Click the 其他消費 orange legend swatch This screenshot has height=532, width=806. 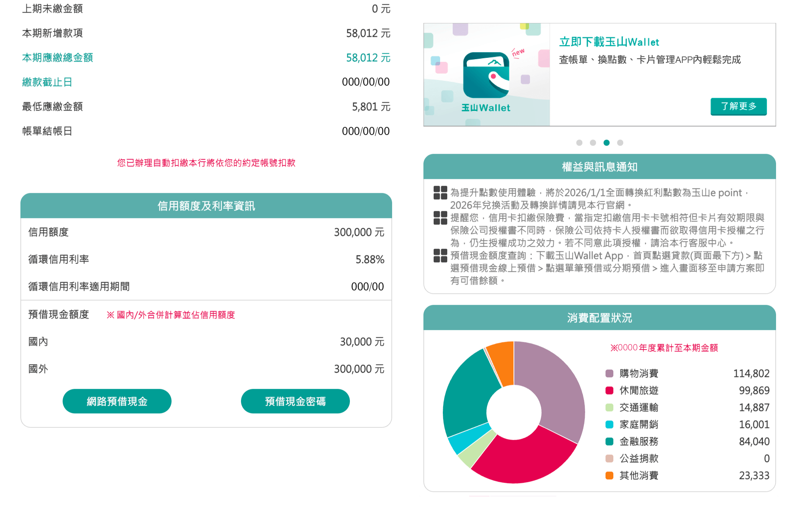pyautogui.click(x=609, y=475)
